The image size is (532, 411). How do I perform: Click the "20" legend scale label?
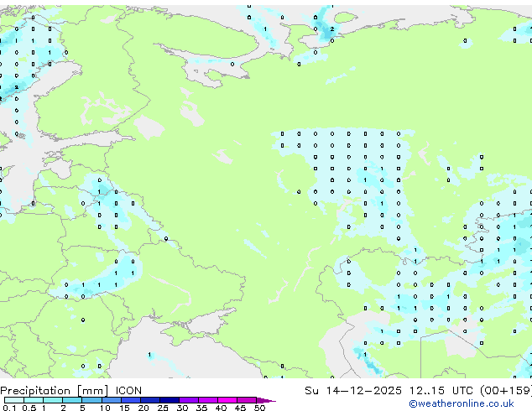tap(143, 408)
